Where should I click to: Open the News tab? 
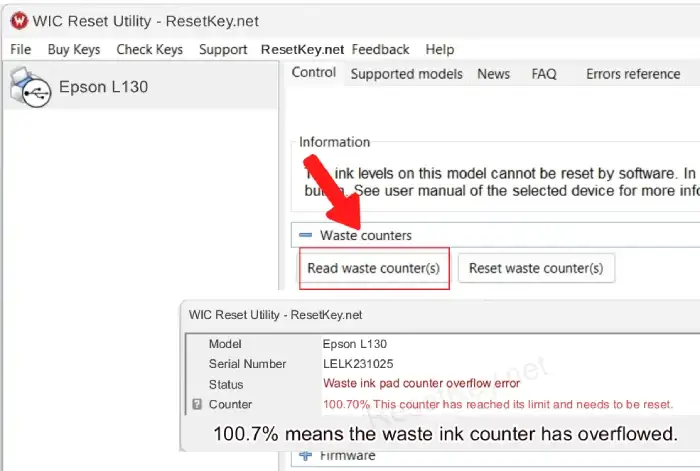coord(493,74)
